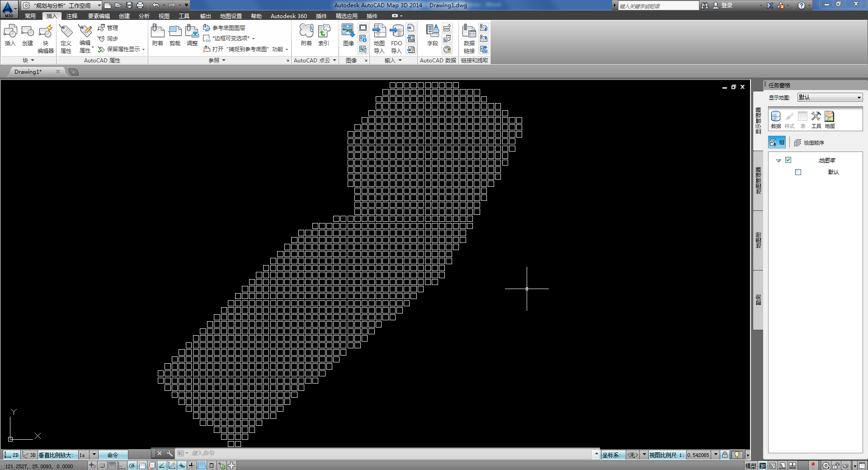This screenshot has width=868, height=470.
Task: Click the keyword search input field
Action: tap(658, 5)
